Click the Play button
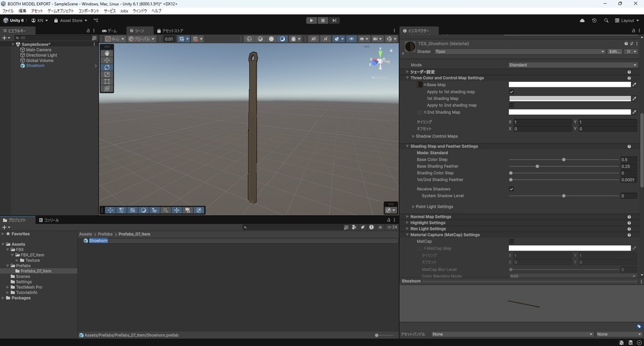Image resolution: width=644 pixels, height=346 pixels. [311, 21]
